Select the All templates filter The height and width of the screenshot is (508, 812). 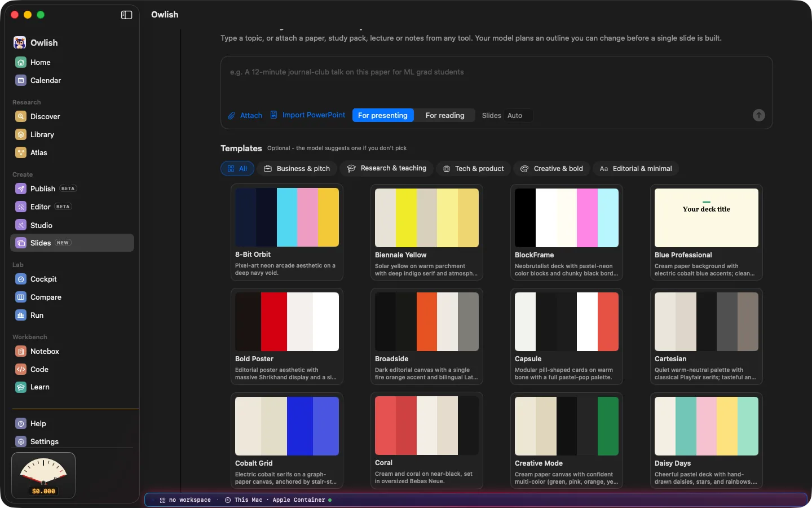point(237,168)
